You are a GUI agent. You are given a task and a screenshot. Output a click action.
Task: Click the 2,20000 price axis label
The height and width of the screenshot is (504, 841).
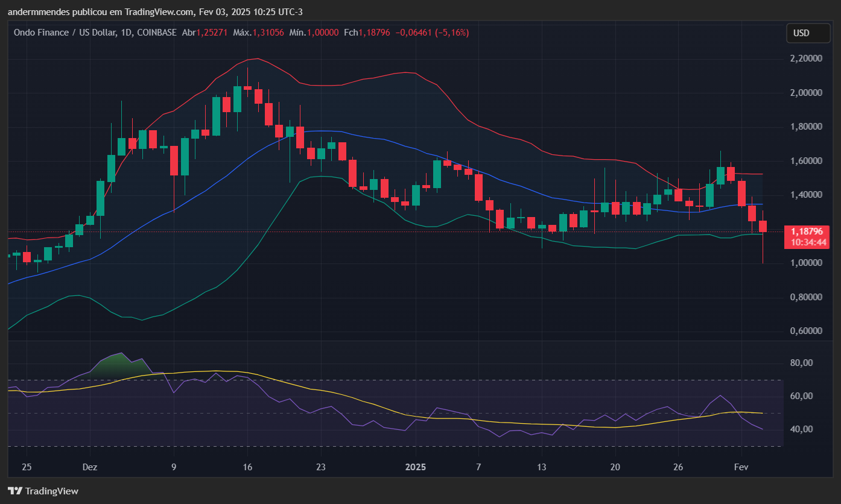[x=807, y=58]
